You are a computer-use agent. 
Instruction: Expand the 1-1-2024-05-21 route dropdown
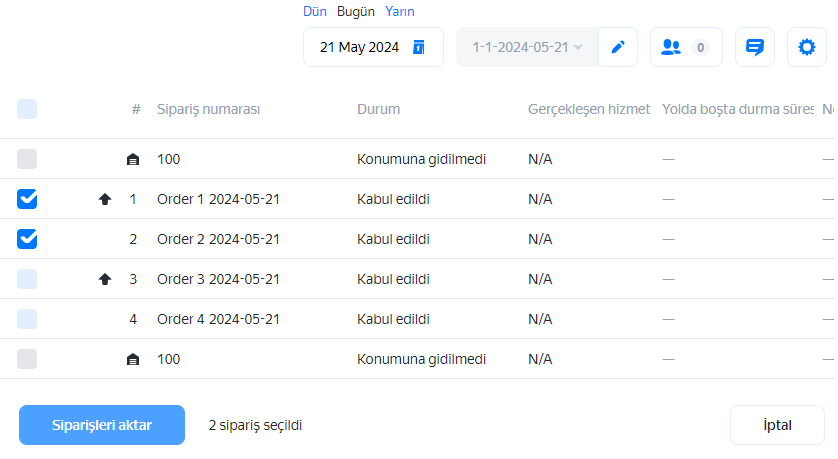click(527, 47)
